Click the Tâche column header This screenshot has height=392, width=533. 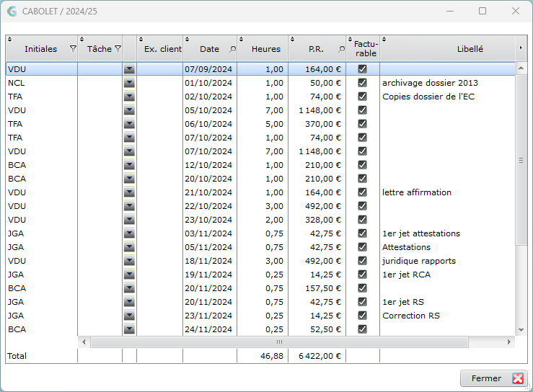click(100, 49)
